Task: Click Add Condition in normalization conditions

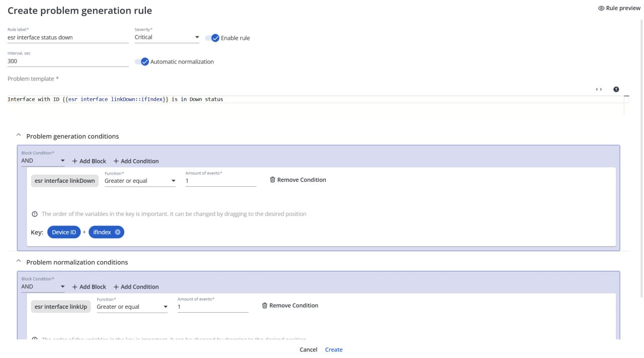Action: coord(136,287)
